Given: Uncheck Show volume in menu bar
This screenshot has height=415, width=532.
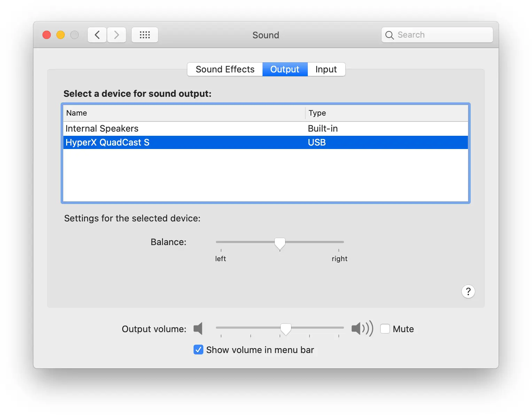Looking at the screenshot, I should (198, 350).
